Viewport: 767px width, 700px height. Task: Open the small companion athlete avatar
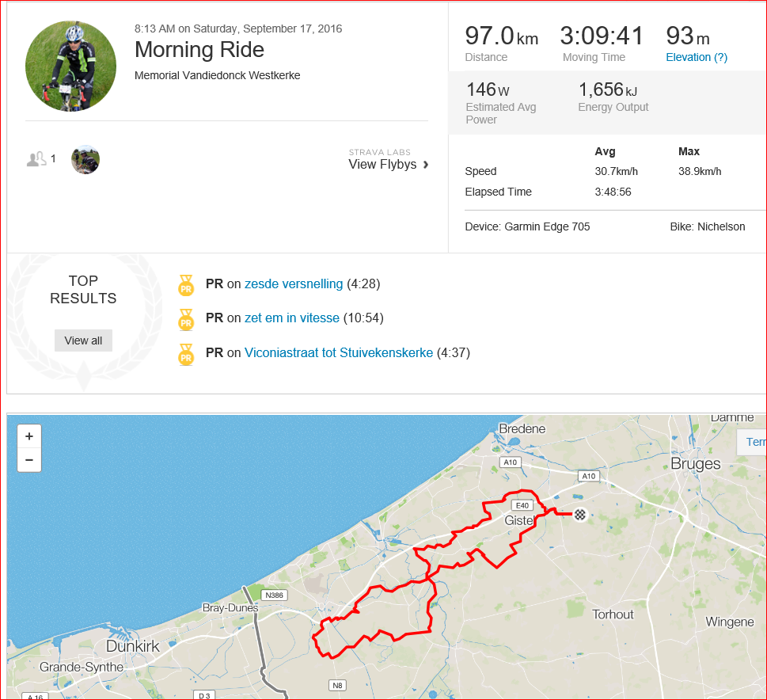pyautogui.click(x=85, y=160)
